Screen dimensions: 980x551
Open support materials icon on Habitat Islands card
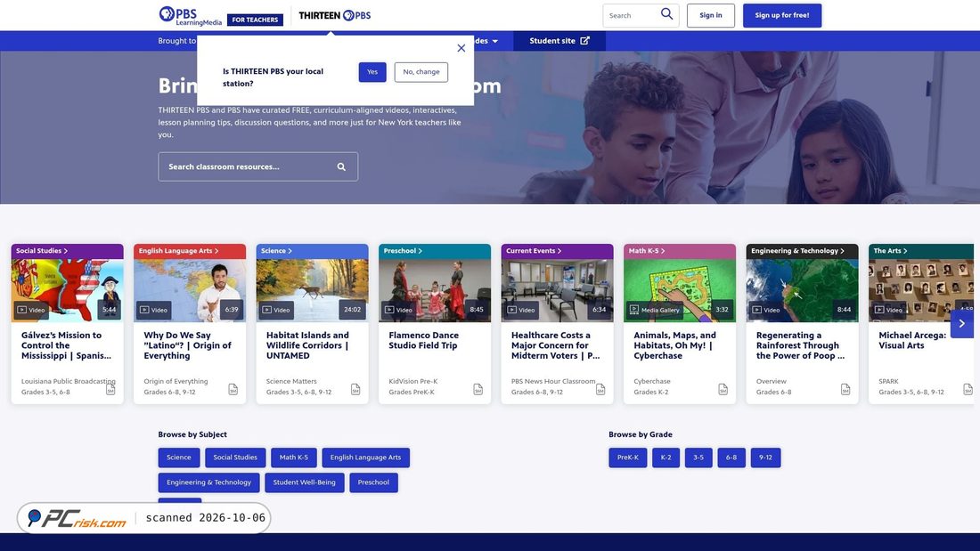[x=355, y=389]
